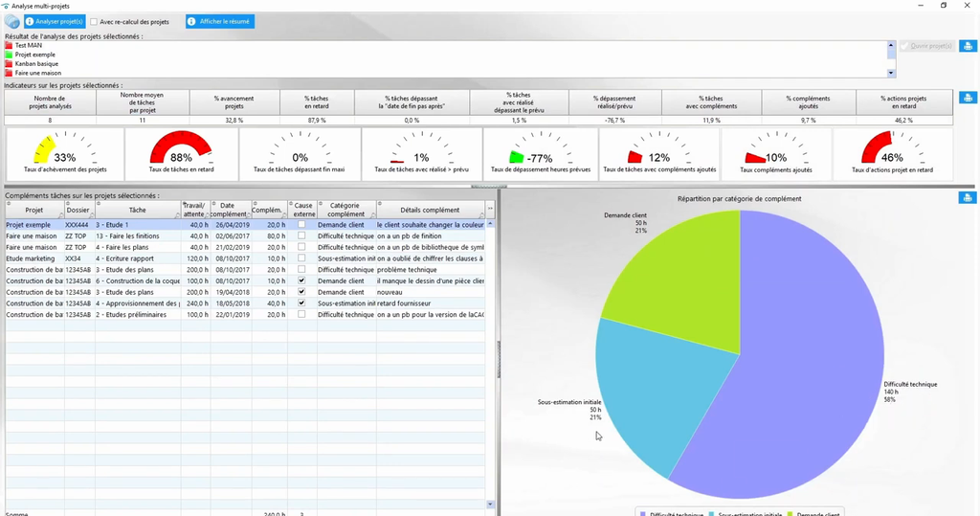Click the Analyser projet(s) button
This screenshot has height=516, width=980.
[55, 22]
